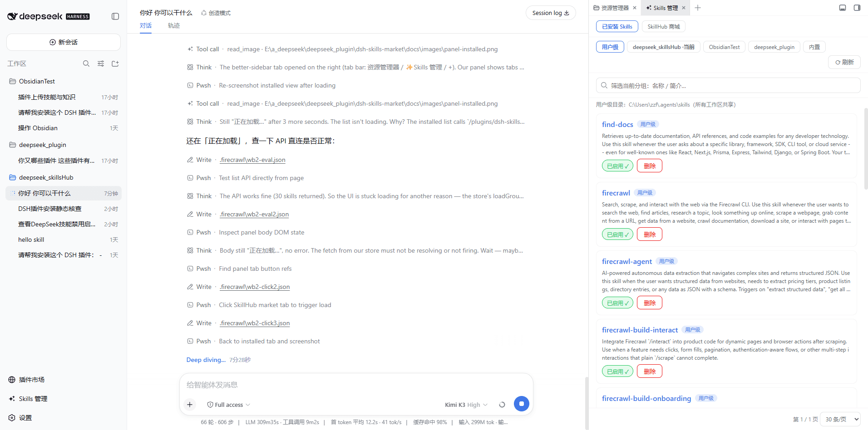Collapse the left sidebar panel icon
This screenshot has width=868, height=430.
point(115,16)
